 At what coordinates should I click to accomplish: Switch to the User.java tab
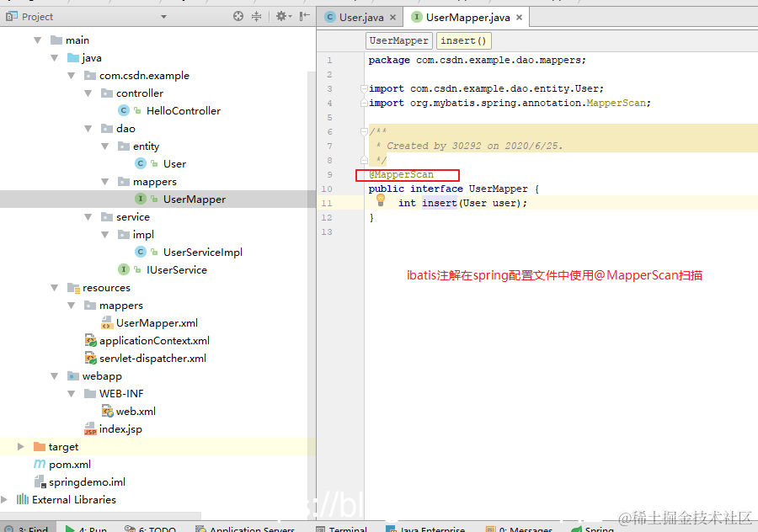(360, 18)
